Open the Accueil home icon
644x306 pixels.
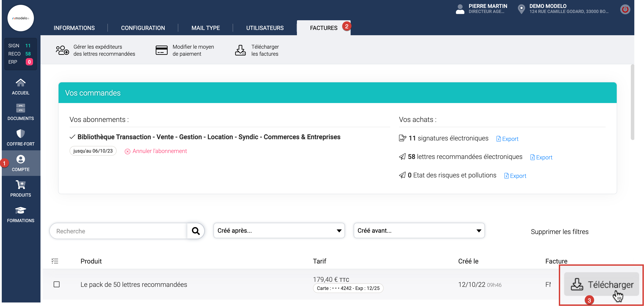[x=20, y=86]
